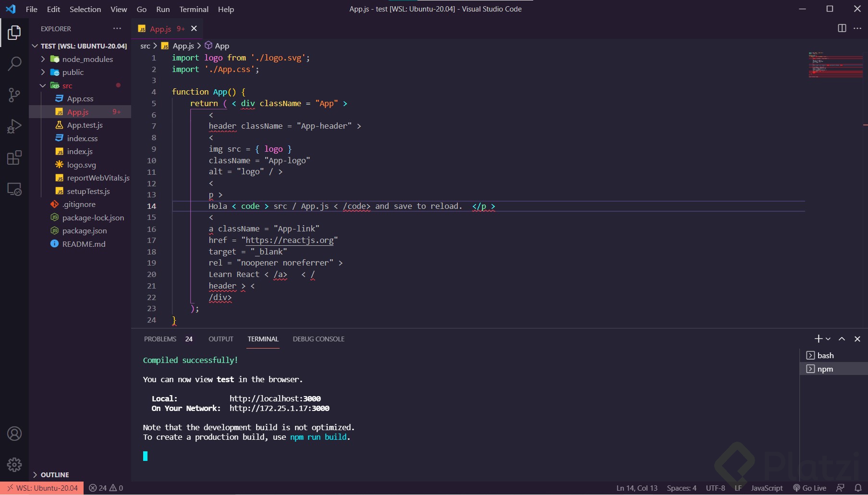Switch to the Problems panel tab
This screenshot has height=495, width=868.
[x=168, y=339]
